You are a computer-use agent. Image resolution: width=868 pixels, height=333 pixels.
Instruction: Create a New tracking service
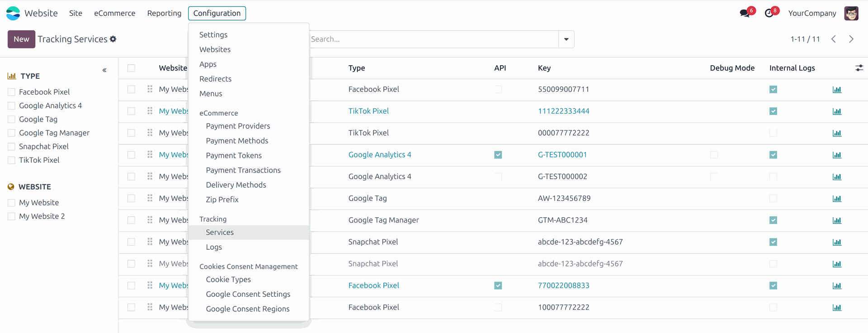tap(21, 39)
